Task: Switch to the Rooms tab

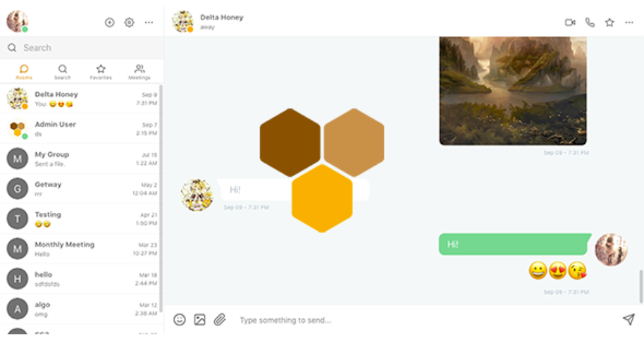Action: click(x=24, y=72)
